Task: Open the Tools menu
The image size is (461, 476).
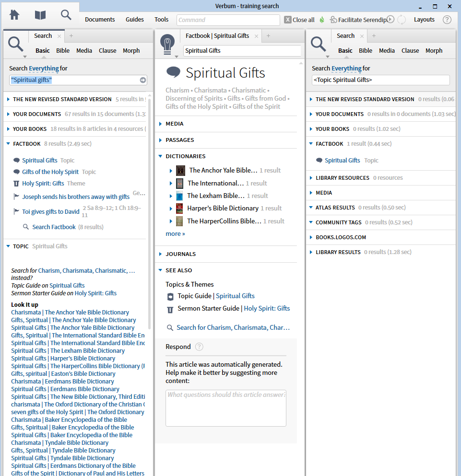Action: click(161, 20)
